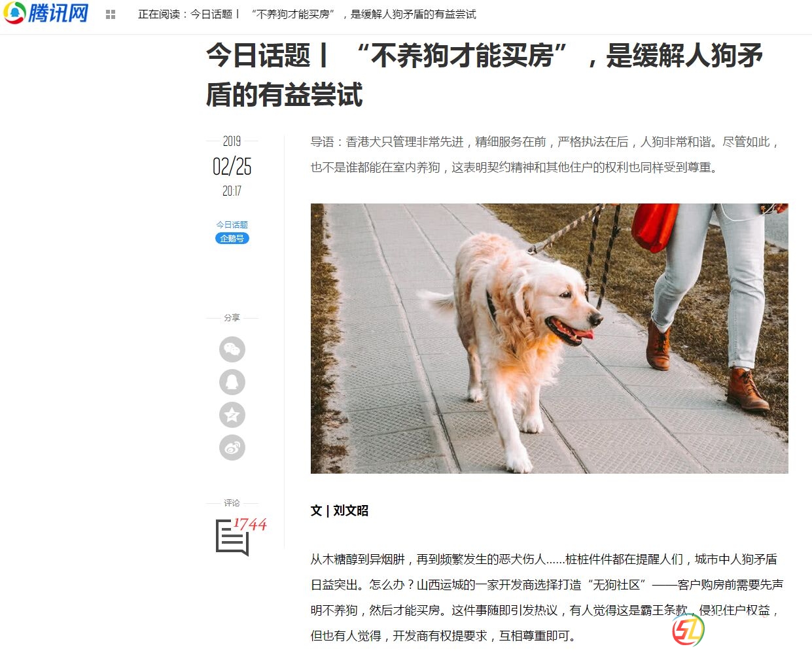This screenshot has height=651, width=812.
Task: Click the colorful floating badge icon
Action: [x=688, y=629]
